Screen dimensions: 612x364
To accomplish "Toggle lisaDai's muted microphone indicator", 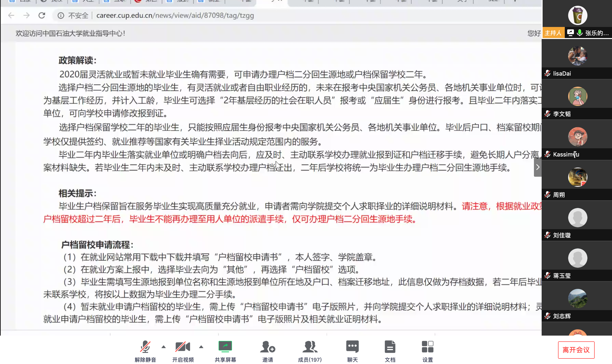I will click(x=547, y=73).
